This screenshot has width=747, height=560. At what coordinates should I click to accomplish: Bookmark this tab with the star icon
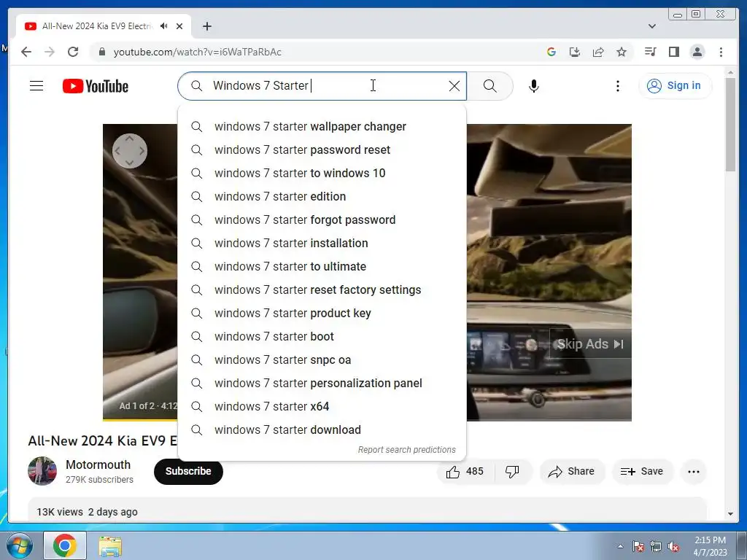click(x=622, y=52)
